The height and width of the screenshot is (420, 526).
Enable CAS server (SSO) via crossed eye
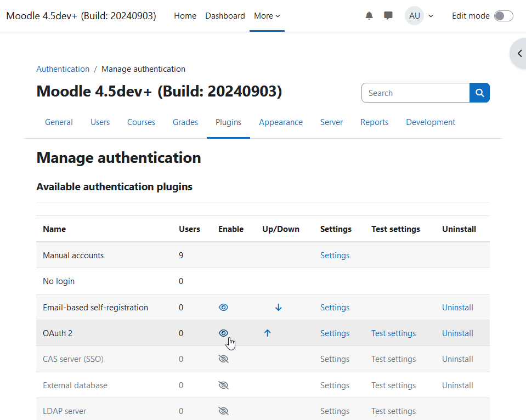(x=223, y=359)
